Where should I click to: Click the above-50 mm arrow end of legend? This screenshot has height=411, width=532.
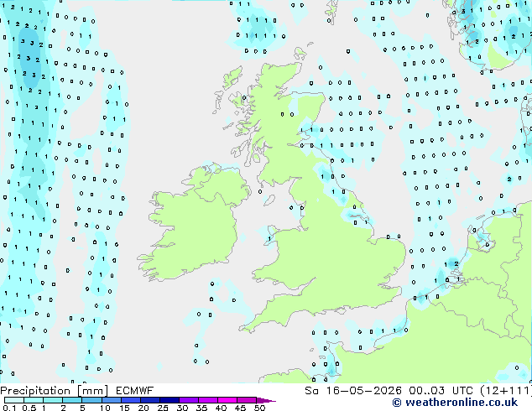pos(266,400)
